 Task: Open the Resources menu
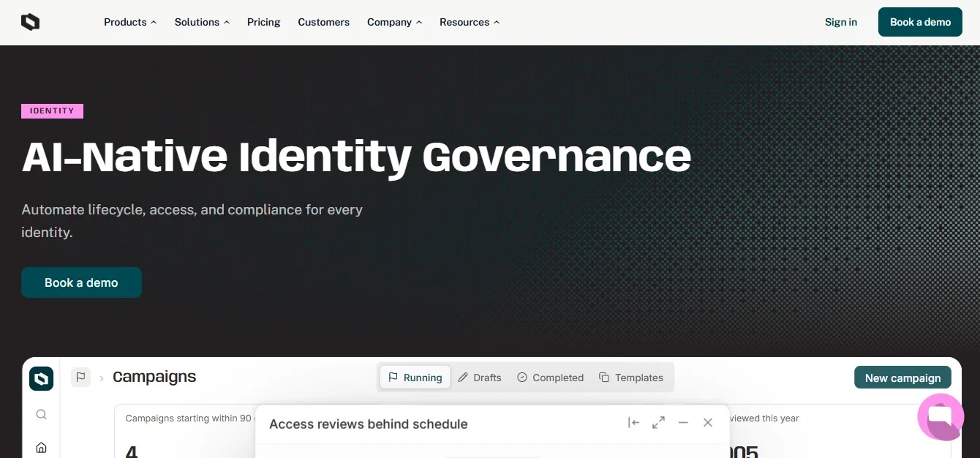470,22
